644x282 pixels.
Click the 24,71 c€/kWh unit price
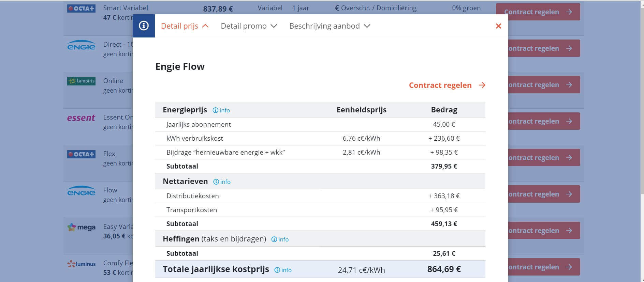pos(361,270)
